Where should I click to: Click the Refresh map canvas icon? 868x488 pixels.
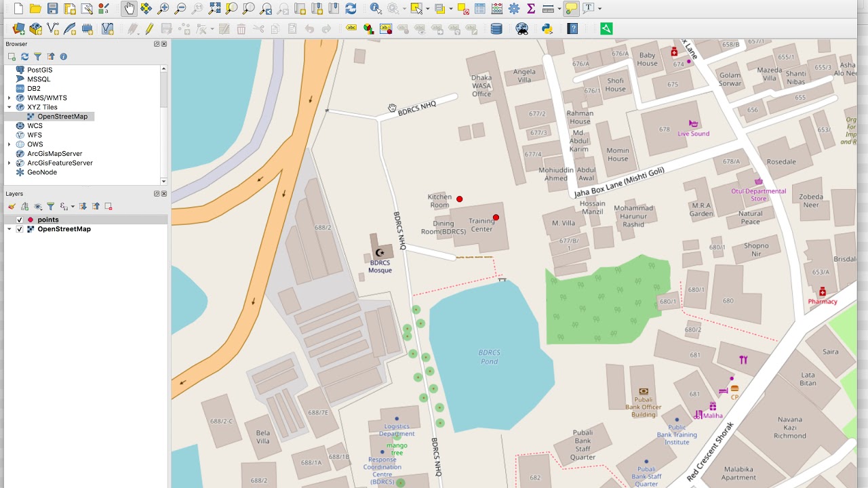tap(351, 9)
